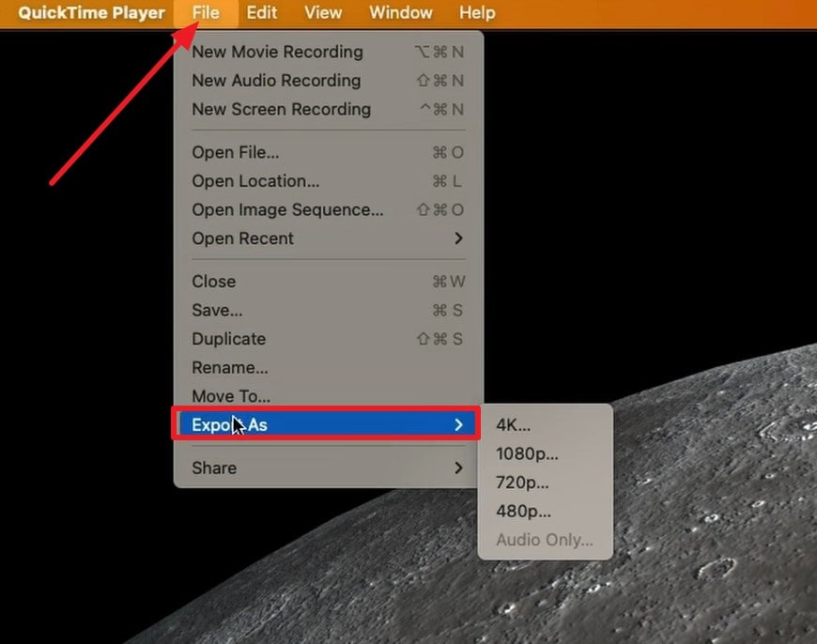The height and width of the screenshot is (644, 817).
Task: Start a New Screen Recording
Action: pos(329,110)
